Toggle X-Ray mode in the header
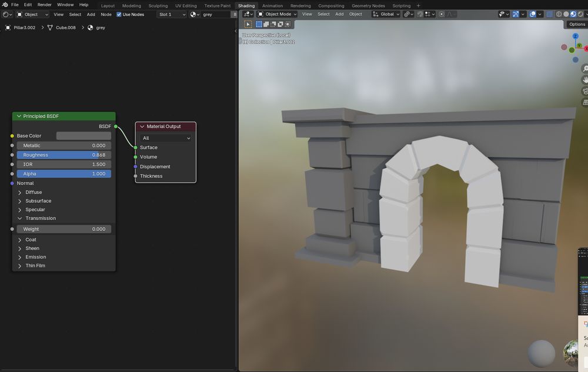 click(x=549, y=14)
